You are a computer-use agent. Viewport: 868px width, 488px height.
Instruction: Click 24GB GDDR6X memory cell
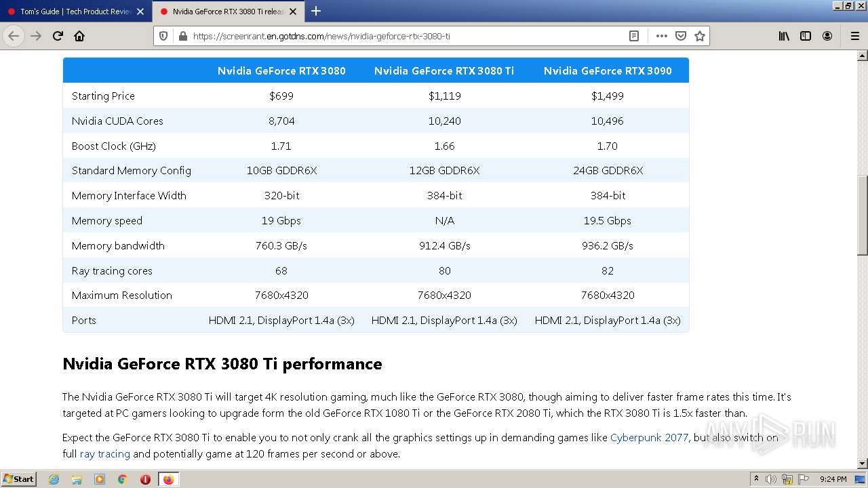pos(608,171)
